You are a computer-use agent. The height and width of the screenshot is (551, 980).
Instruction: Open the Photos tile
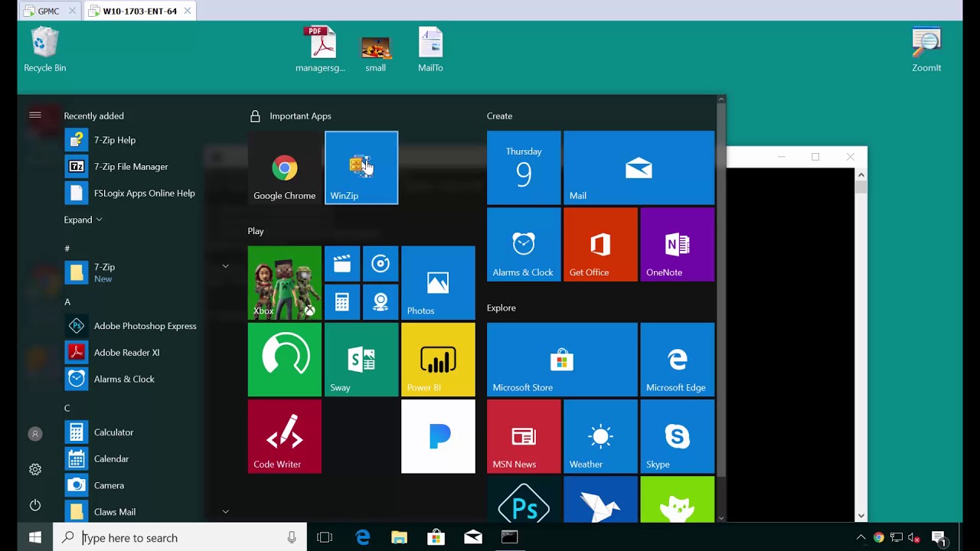(x=438, y=282)
